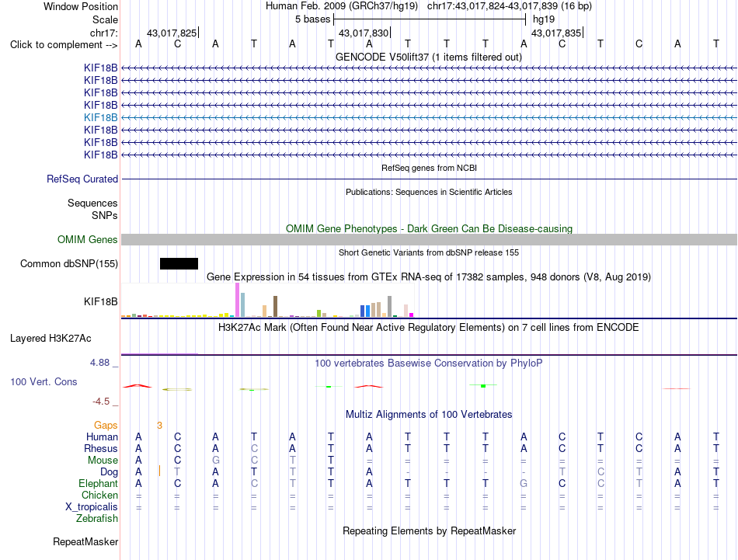This screenshot has height=560, width=738.
Task: Click the KIF18B label beside the GTEx chart
Action: [x=101, y=301]
